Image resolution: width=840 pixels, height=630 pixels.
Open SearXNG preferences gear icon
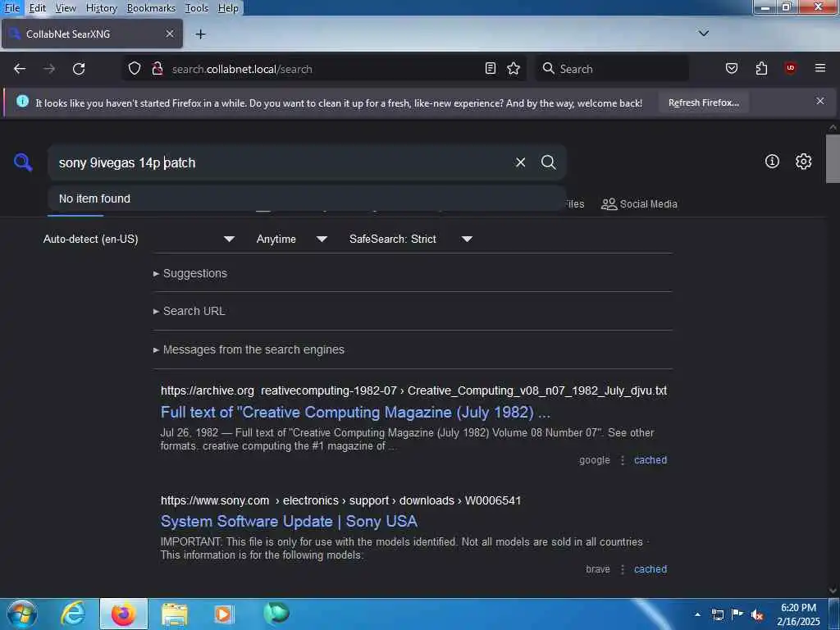[x=803, y=162]
